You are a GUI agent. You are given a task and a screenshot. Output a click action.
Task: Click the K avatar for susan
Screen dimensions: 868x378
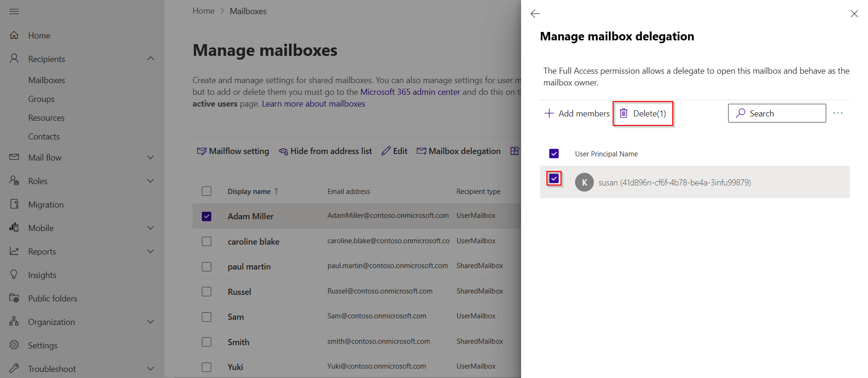click(584, 182)
